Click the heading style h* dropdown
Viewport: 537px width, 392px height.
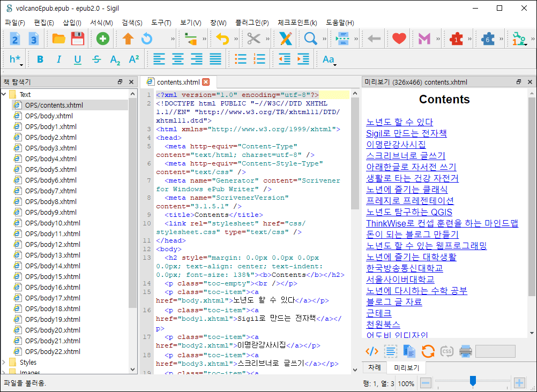tap(16, 59)
